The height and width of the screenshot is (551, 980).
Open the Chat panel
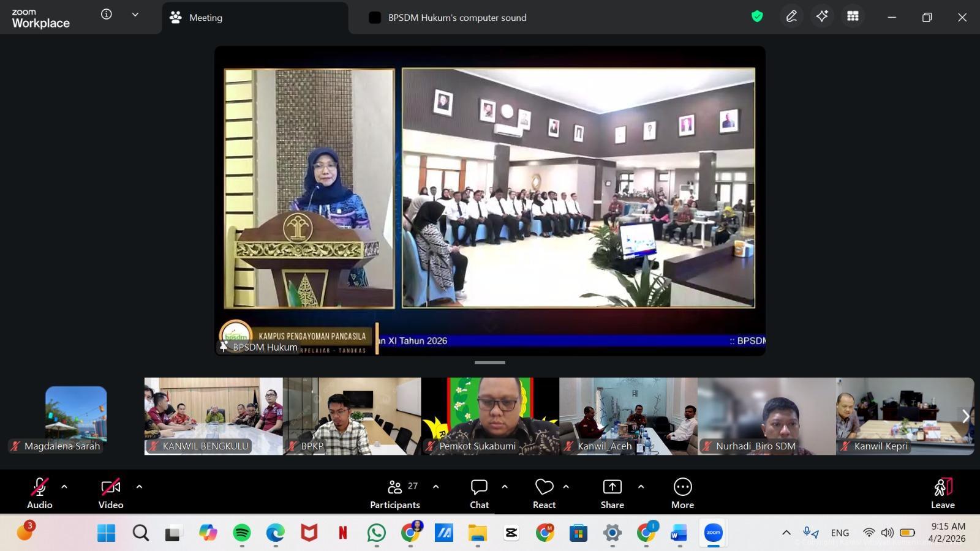479,493
